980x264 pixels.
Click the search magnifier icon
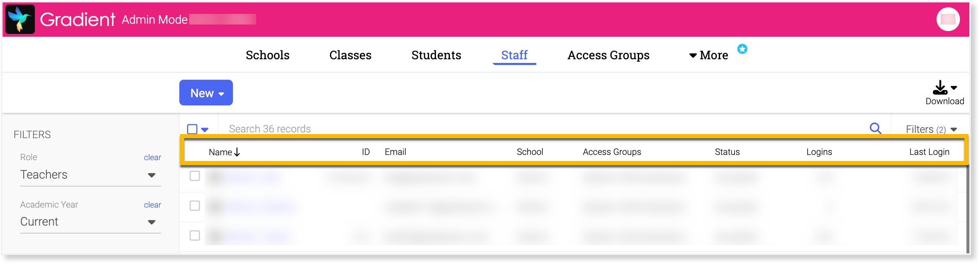(x=875, y=128)
